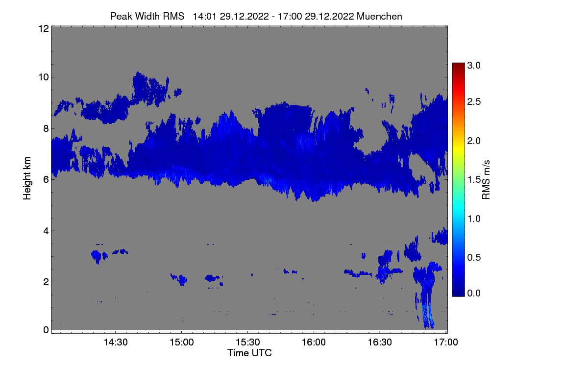Click the dark red top of the colorbar
This screenshot has width=588, height=392.
coord(458,66)
